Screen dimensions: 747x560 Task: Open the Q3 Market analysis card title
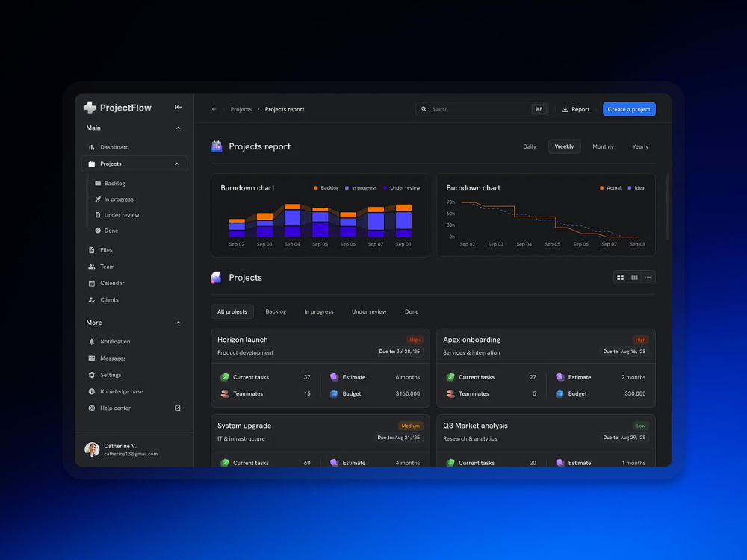[475, 426]
